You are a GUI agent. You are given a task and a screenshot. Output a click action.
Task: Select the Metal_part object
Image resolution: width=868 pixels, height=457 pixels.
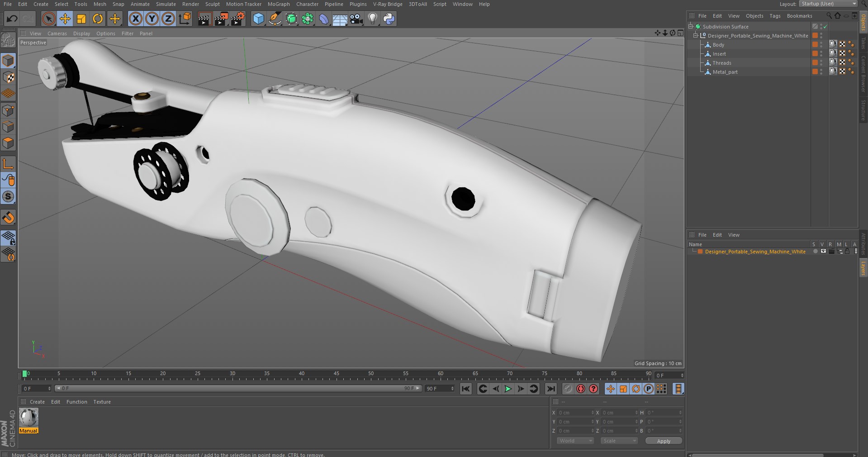pyautogui.click(x=725, y=72)
